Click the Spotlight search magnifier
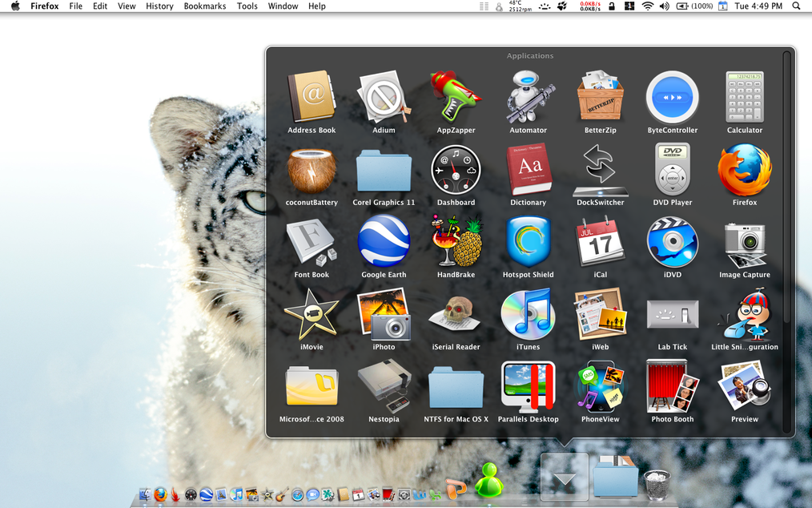Viewport: 812px width, 508px height. 796,6
